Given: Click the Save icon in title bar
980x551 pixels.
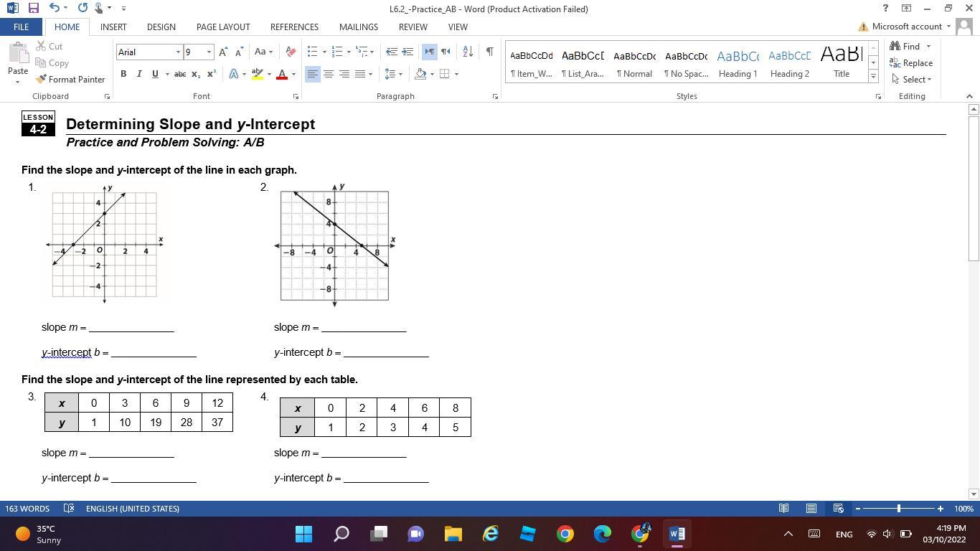Looking at the screenshot, I should point(33,9).
